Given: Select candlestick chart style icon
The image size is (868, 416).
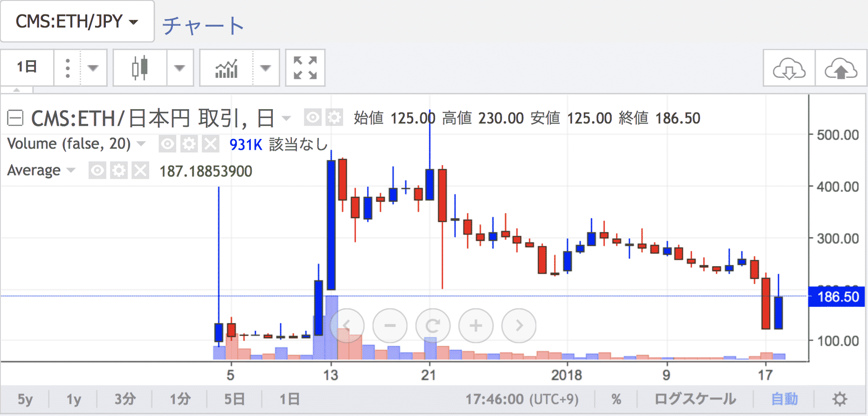Looking at the screenshot, I should pyautogui.click(x=140, y=68).
